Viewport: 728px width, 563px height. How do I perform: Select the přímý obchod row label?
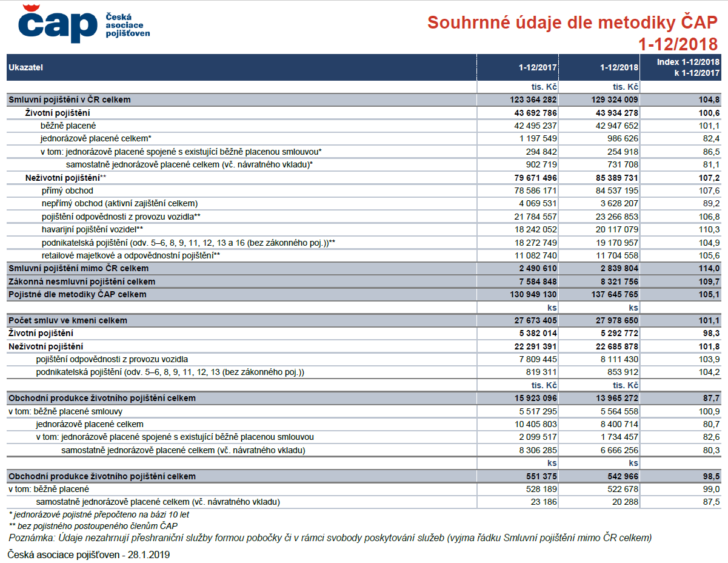[x=67, y=190]
